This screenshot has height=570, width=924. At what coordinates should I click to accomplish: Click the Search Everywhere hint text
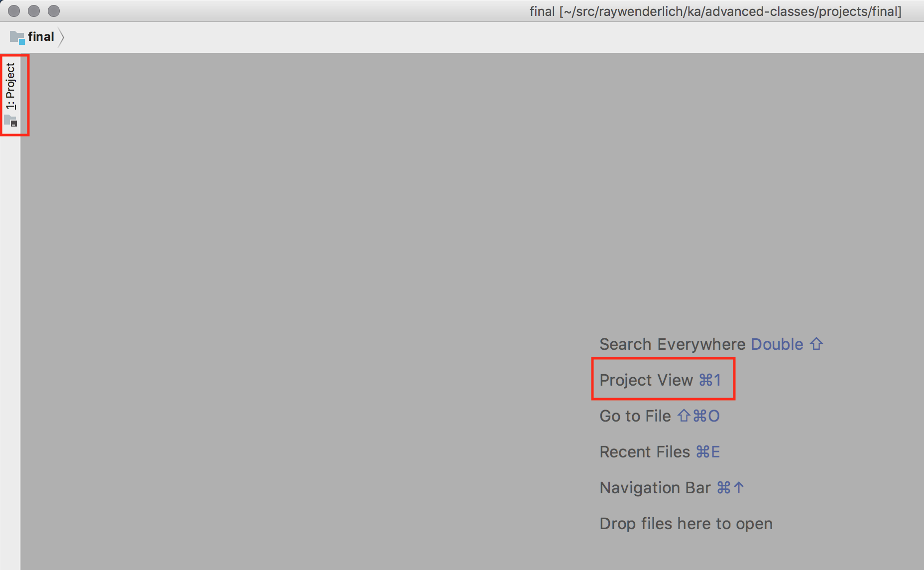pyautogui.click(x=672, y=344)
